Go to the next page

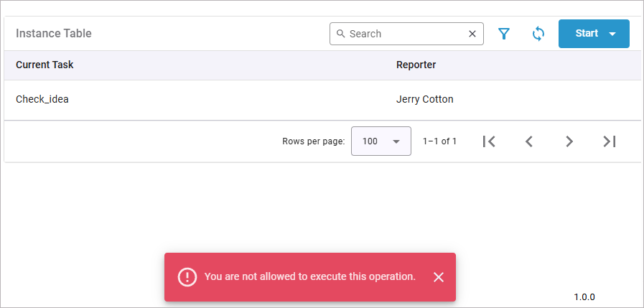(569, 141)
